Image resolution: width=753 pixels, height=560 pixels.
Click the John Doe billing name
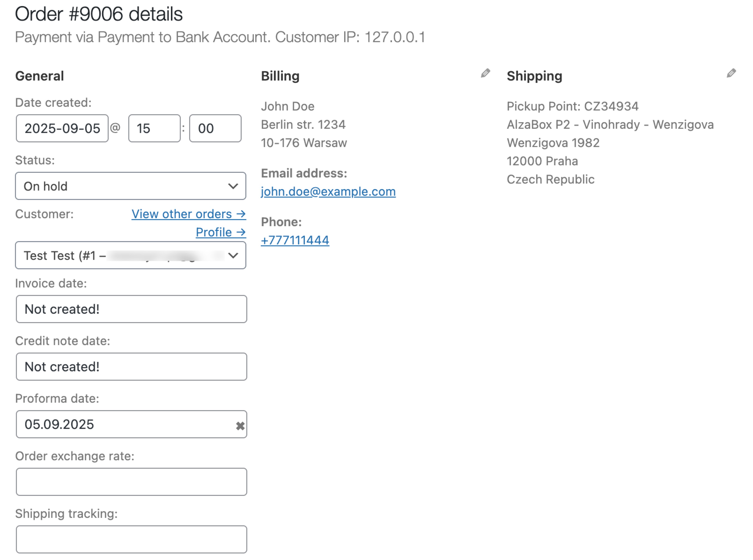288,107
